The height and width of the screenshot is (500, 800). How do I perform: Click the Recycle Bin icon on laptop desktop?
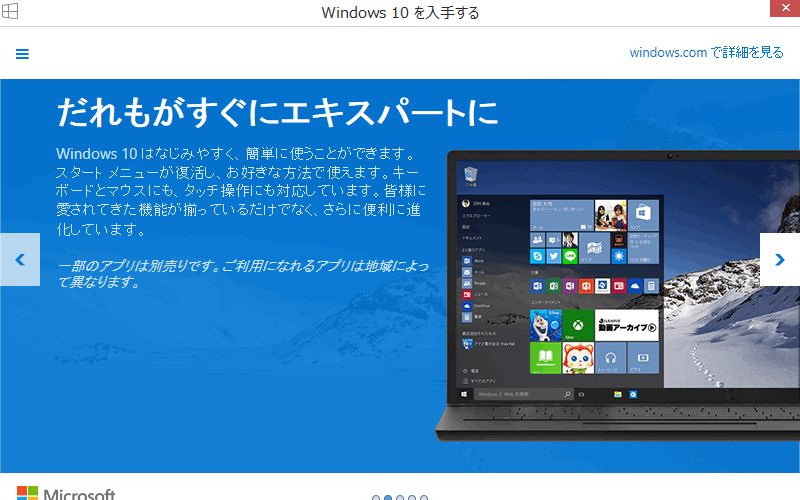pos(470,177)
